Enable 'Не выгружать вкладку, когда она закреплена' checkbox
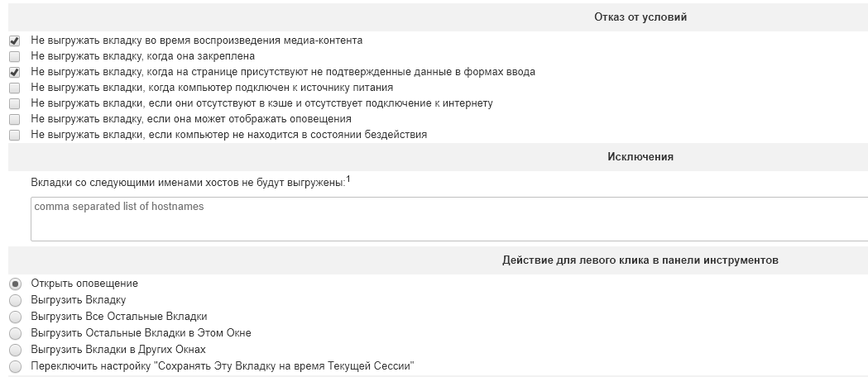Screen dimensions: 868x377 click(14, 56)
